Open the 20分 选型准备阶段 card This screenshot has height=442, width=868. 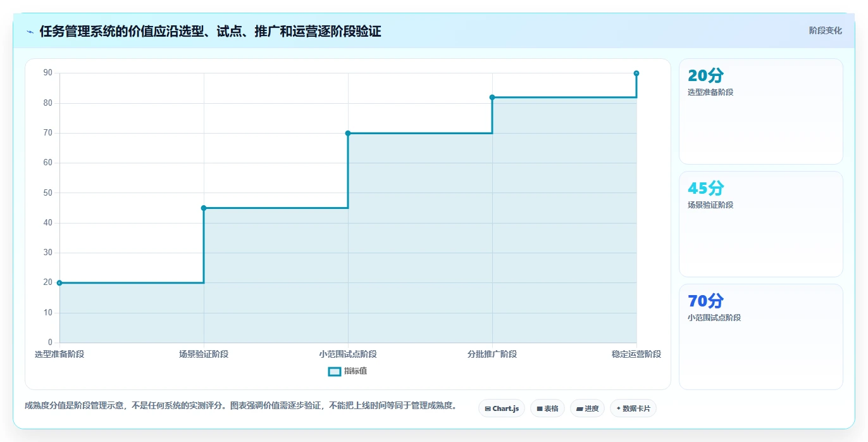(760, 111)
